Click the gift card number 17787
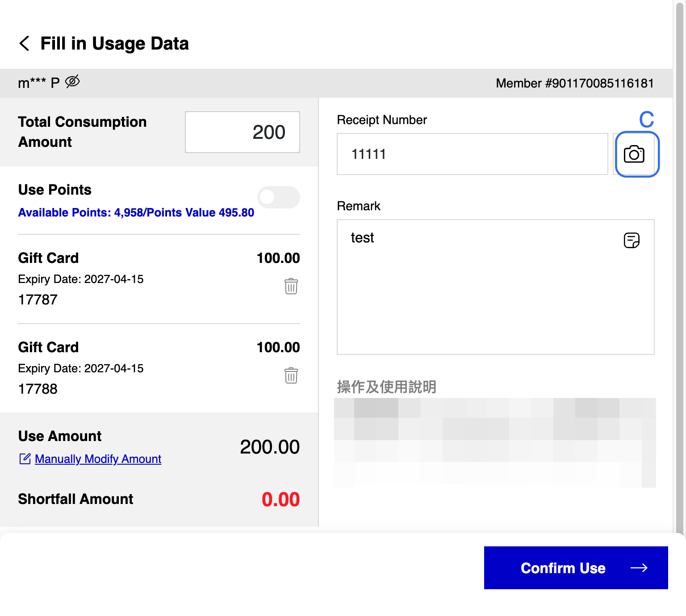 [38, 300]
